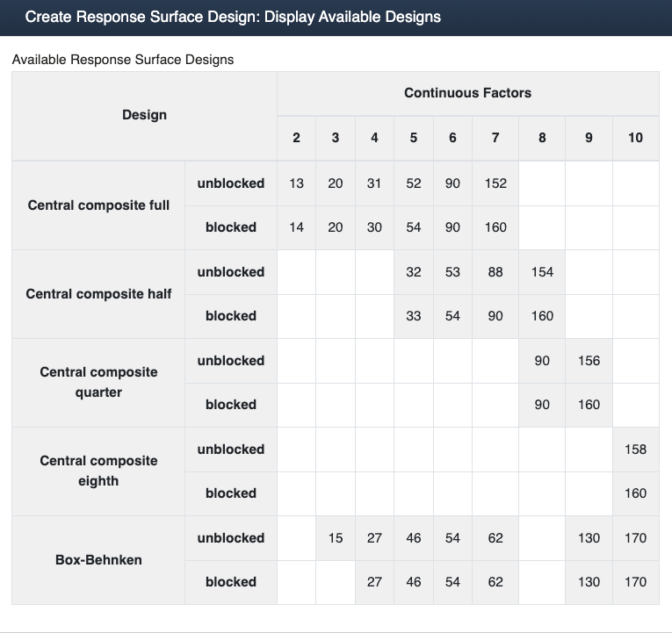Select blocked Box-Behnken cell 62

tap(495, 582)
